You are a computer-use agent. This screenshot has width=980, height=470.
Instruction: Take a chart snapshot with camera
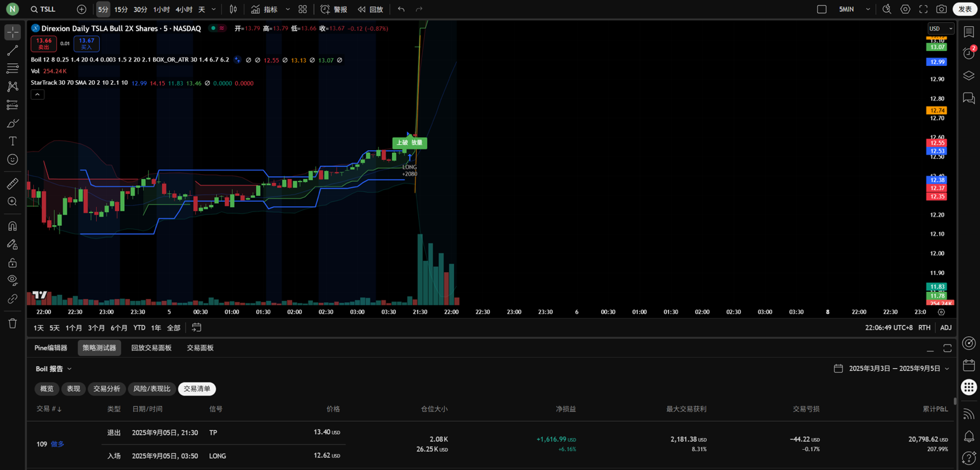click(x=941, y=9)
